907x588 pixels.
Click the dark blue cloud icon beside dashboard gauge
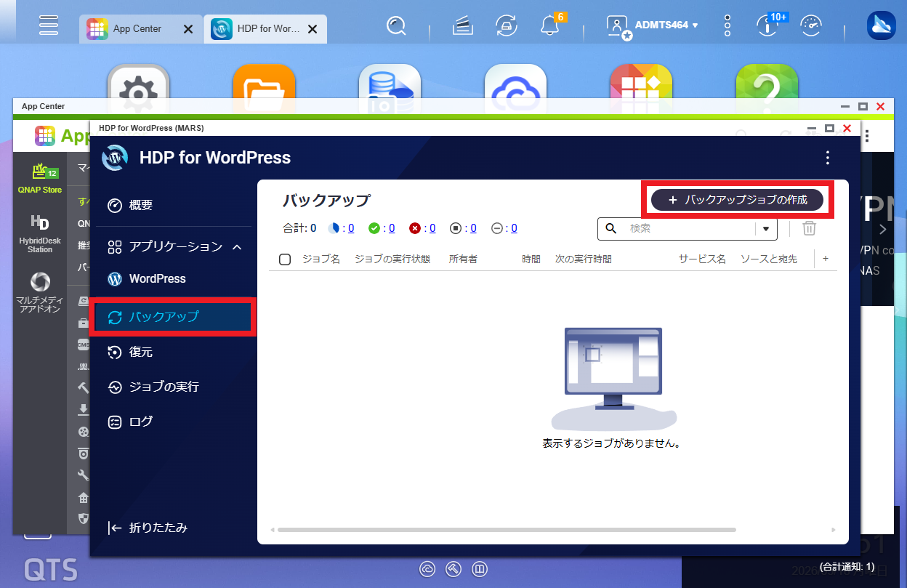pos(881,25)
